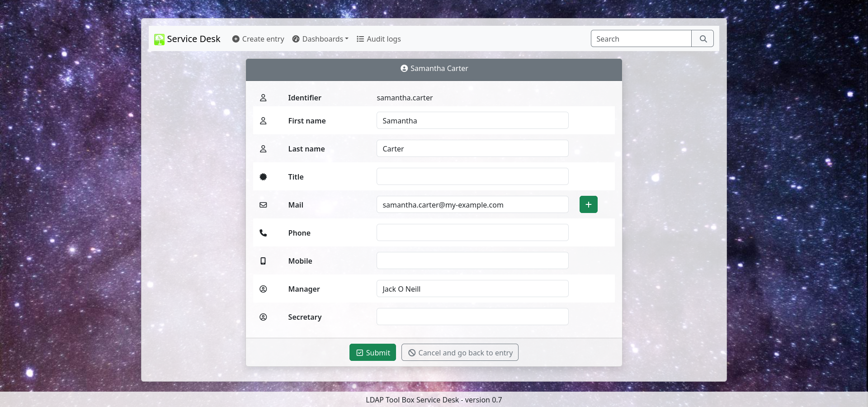Click into the empty Secretary field
Screen dimensions: 868x407
coord(472,317)
